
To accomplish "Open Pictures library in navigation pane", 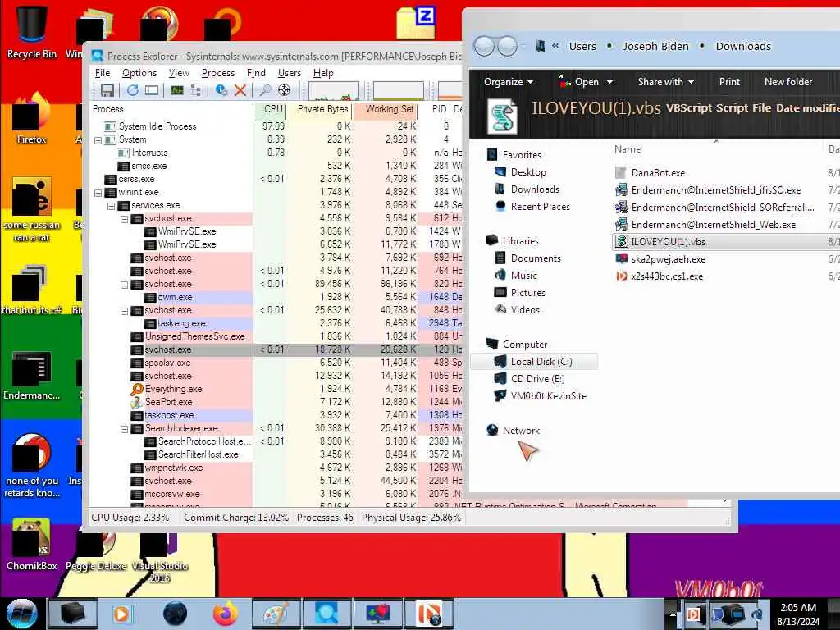I will point(527,293).
